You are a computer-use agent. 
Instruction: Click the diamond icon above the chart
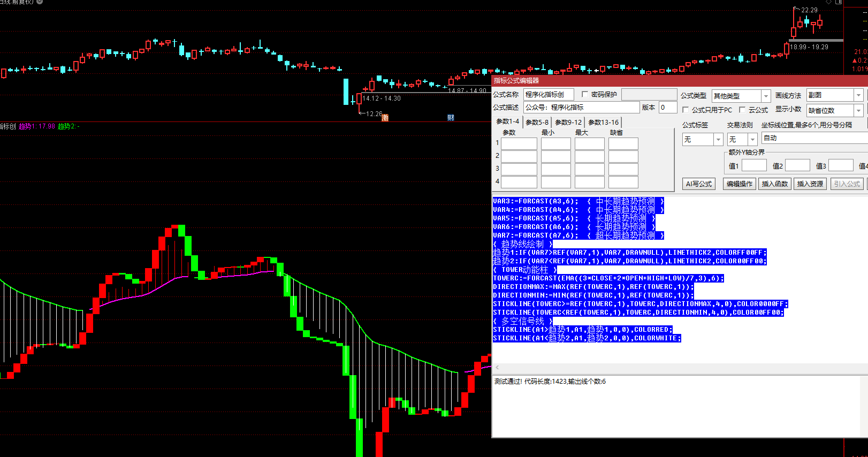click(828, 2)
